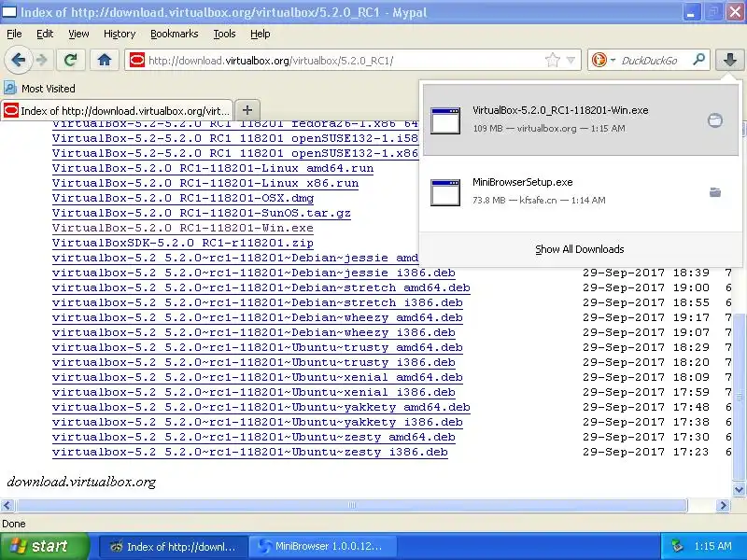Open the File menu

tap(14, 34)
